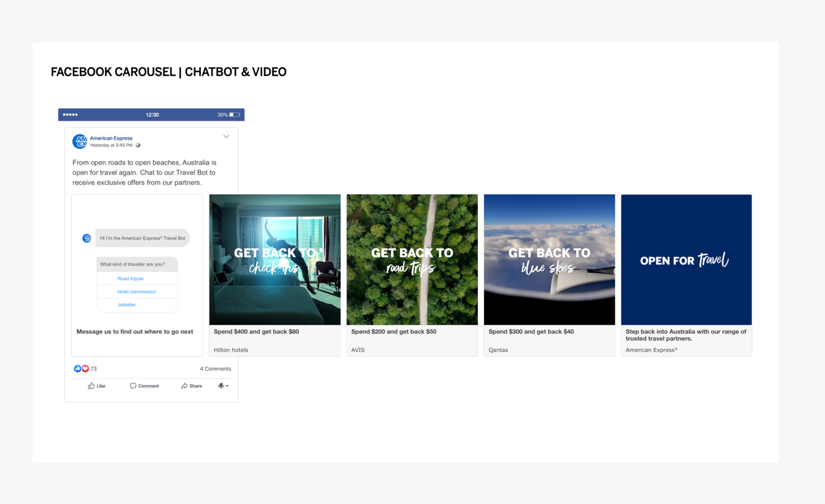Click Spend $300 and get back $40 headline
This screenshot has width=825, height=504.
pos(531,332)
